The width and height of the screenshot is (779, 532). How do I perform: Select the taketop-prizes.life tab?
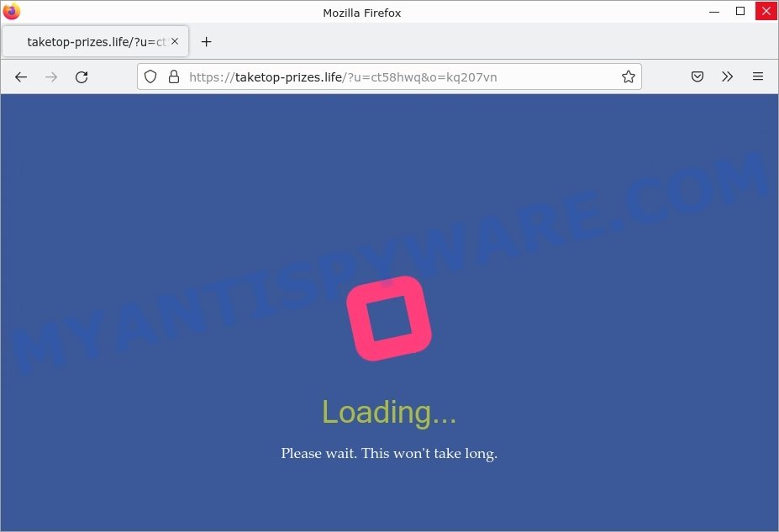96,42
